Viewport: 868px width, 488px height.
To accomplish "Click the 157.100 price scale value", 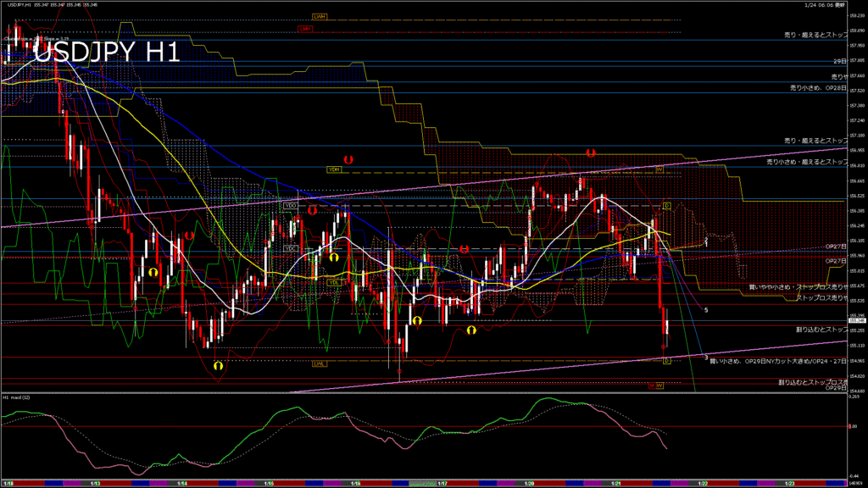I will [857, 135].
